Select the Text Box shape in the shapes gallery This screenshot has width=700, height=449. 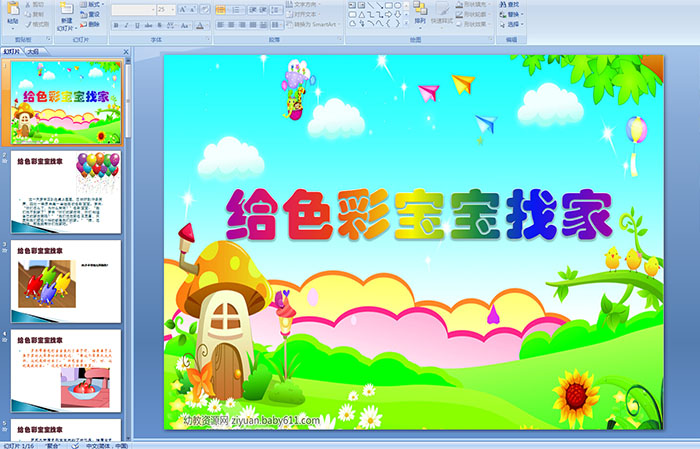coord(352,5)
